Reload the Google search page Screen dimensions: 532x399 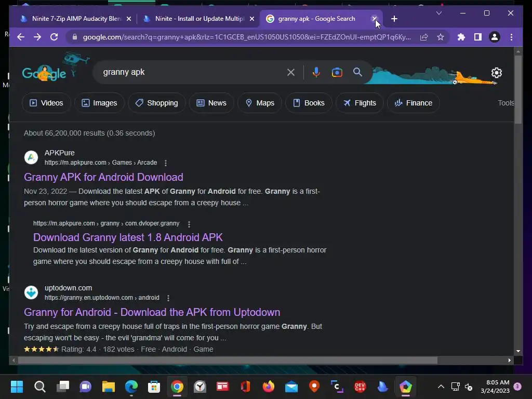pyautogui.click(x=54, y=37)
